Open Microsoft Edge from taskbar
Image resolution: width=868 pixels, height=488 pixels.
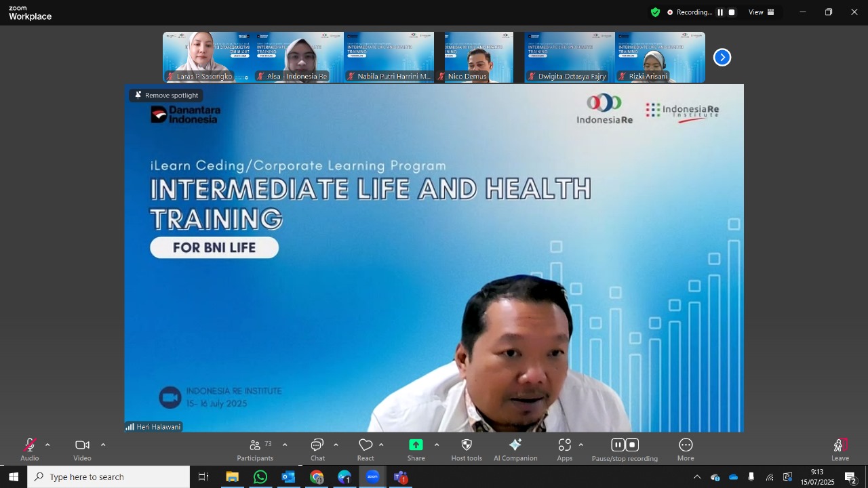[345, 477]
